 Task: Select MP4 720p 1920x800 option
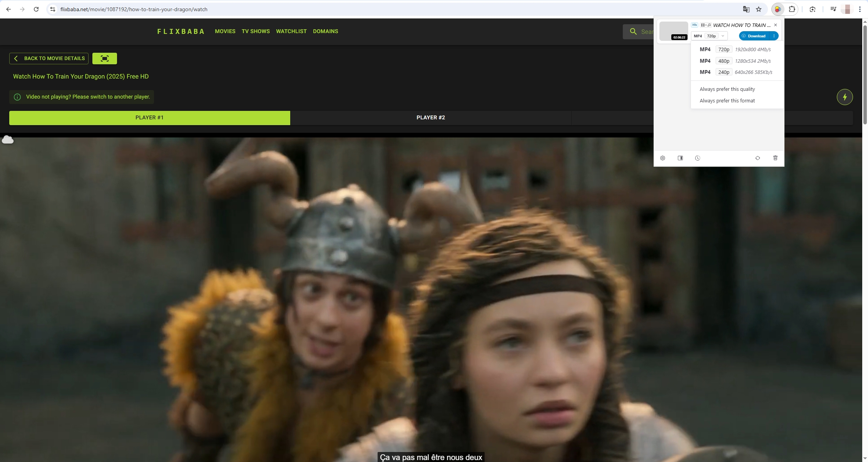(x=737, y=49)
